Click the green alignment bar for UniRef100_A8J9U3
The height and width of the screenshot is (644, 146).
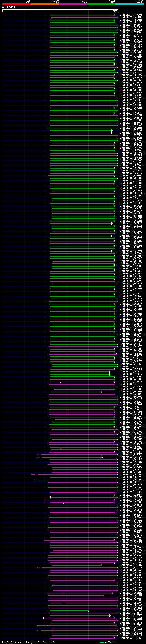pos(82,15)
